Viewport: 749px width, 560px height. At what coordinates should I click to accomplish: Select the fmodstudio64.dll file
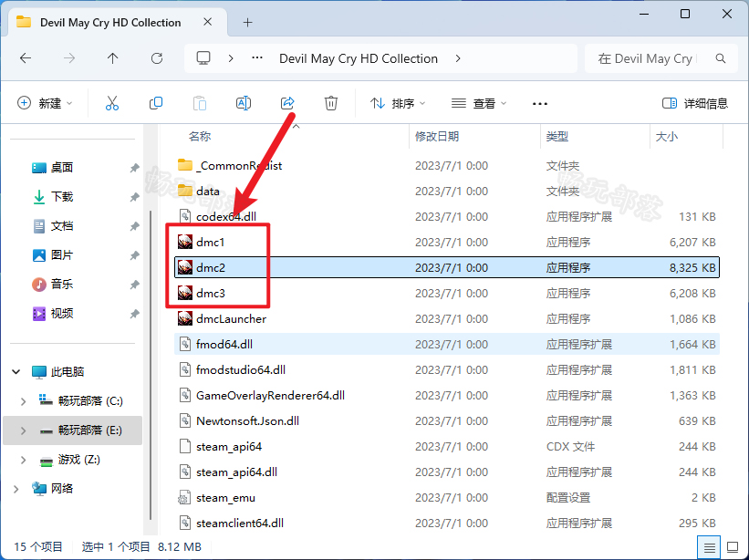(447, 369)
